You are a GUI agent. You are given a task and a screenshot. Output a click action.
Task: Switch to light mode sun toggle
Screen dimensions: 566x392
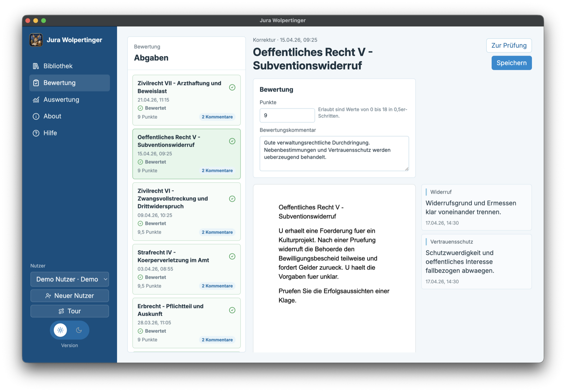point(60,330)
